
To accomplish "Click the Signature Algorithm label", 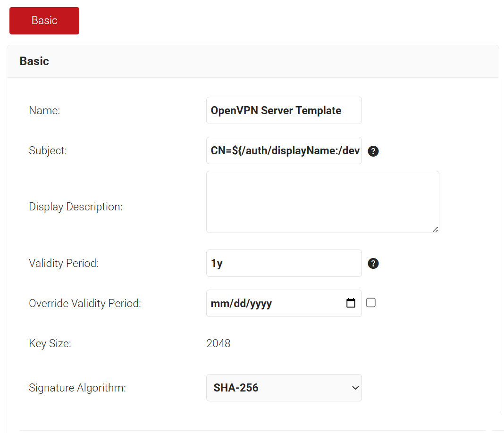I will click(77, 388).
